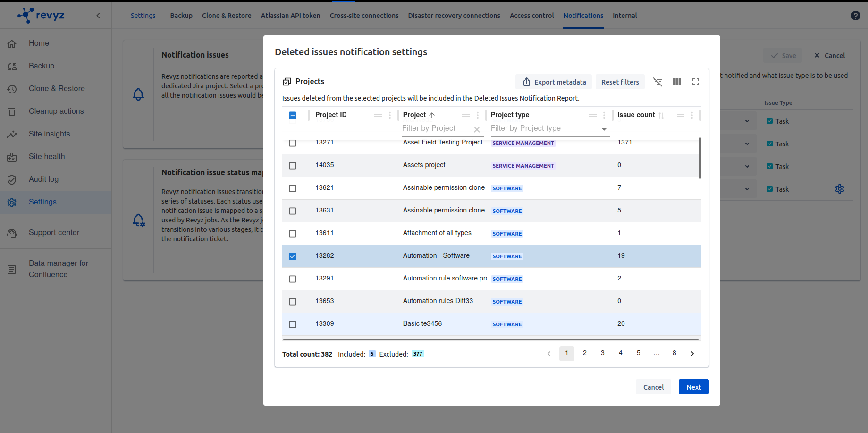Open the help question mark icon
Image resolution: width=868 pixels, height=433 pixels.
855,16
